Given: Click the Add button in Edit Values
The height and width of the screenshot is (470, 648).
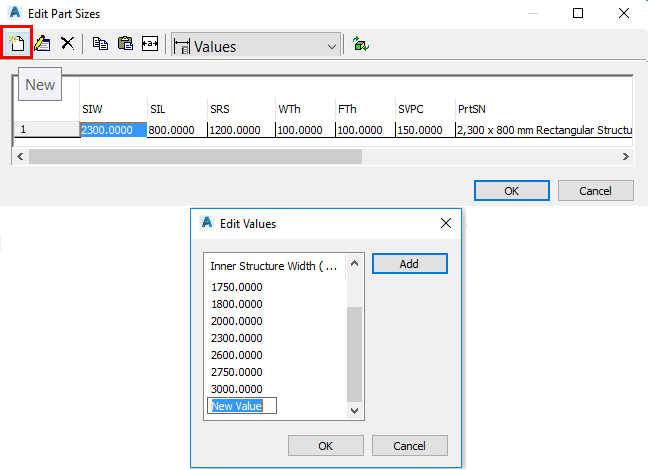Looking at the screenshot, I should (x=410, y=264).
